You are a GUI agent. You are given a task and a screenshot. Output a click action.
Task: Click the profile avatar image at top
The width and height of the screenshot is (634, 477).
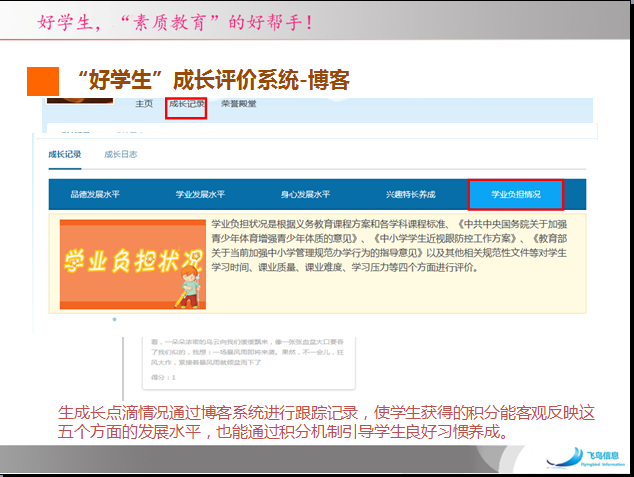[x=79, y=99]
